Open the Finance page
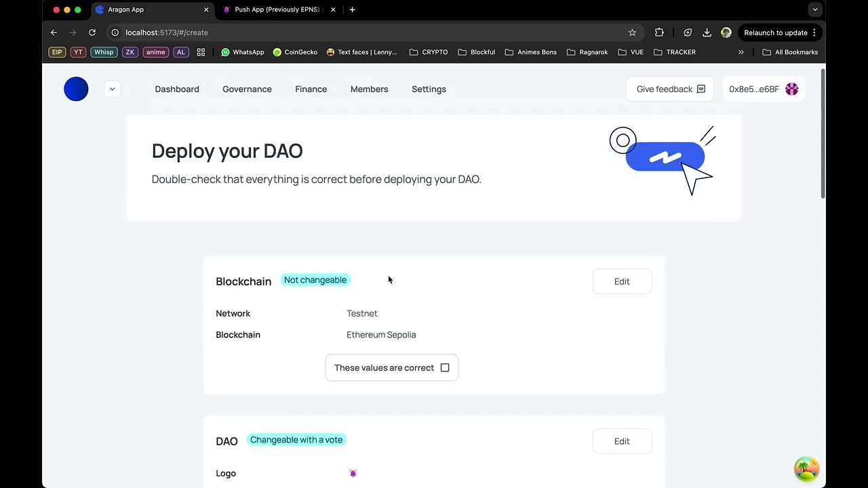The image size is (868, 488). (311, 89)
